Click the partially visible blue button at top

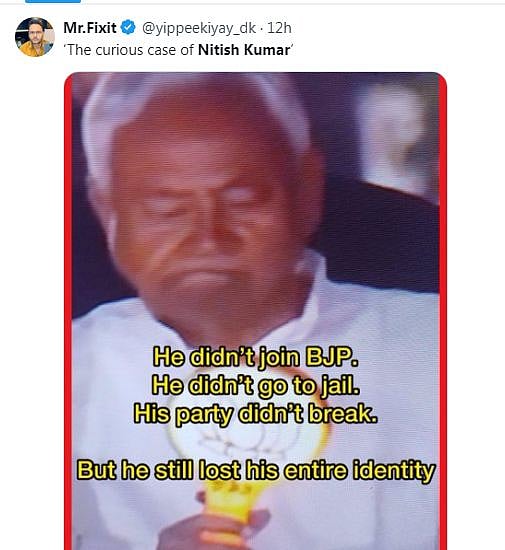pyautogui.click(x=53, y=1)
